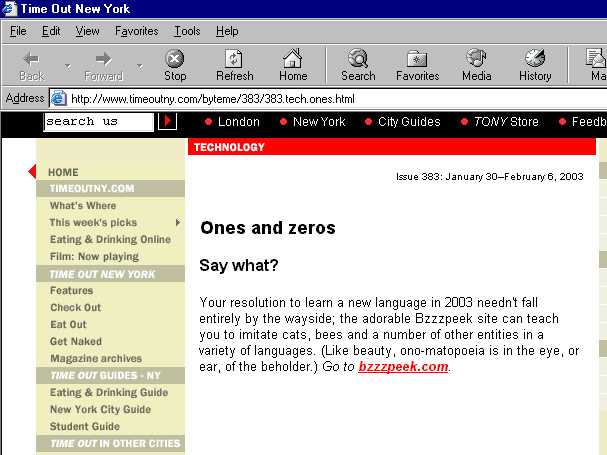The image size is (607, 455).
Task: Open What's Where in the sidebar
Action: 83,206
